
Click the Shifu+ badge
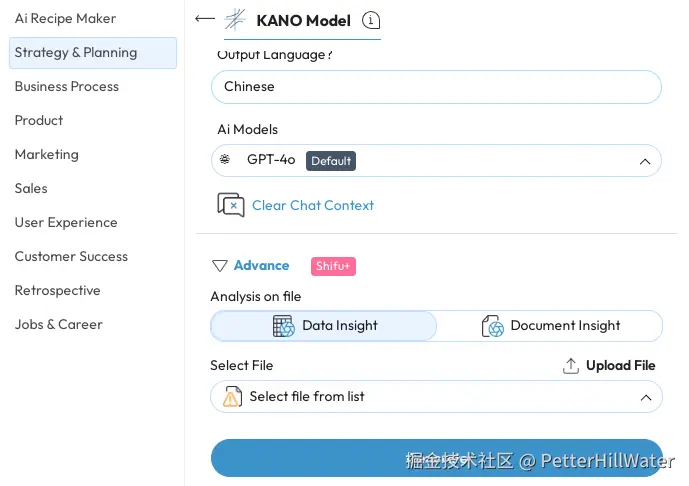coord(334,266)
